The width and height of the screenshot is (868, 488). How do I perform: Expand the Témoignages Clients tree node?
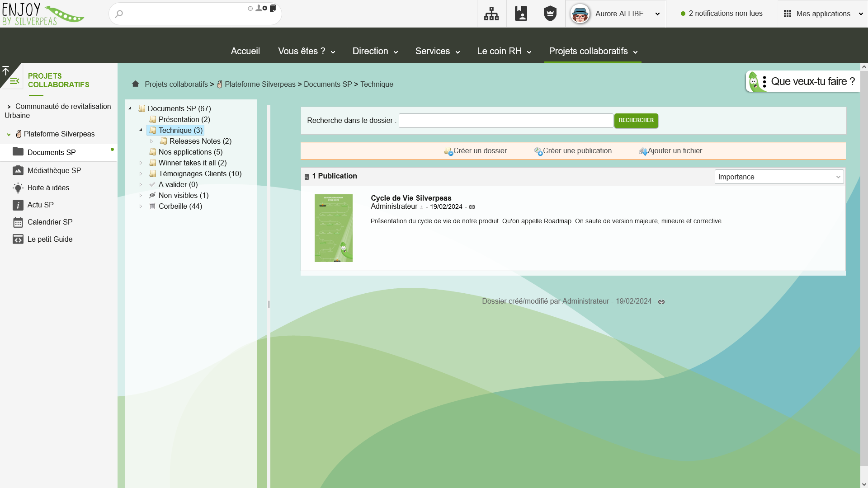[141, 174]
